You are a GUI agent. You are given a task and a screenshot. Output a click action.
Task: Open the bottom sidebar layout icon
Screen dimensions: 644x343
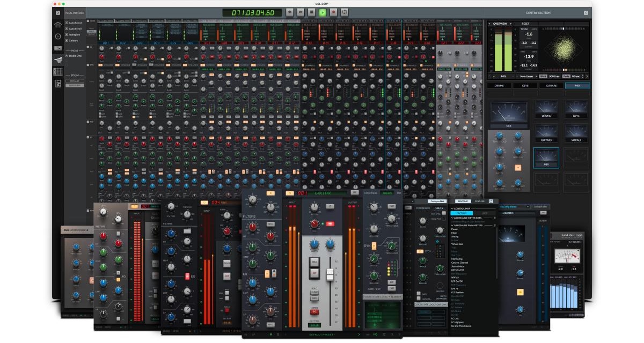[58, 84]
